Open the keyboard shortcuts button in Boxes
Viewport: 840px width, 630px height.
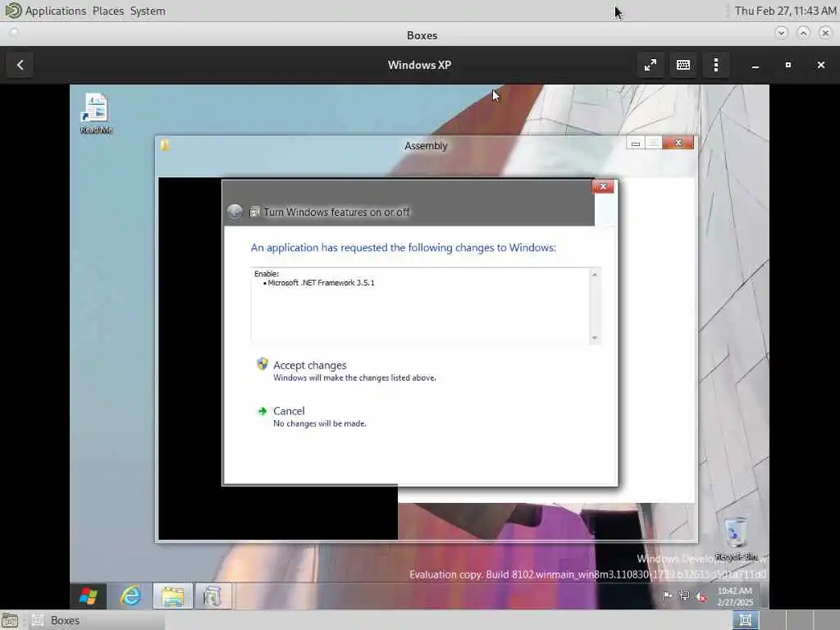coord(683,65)
